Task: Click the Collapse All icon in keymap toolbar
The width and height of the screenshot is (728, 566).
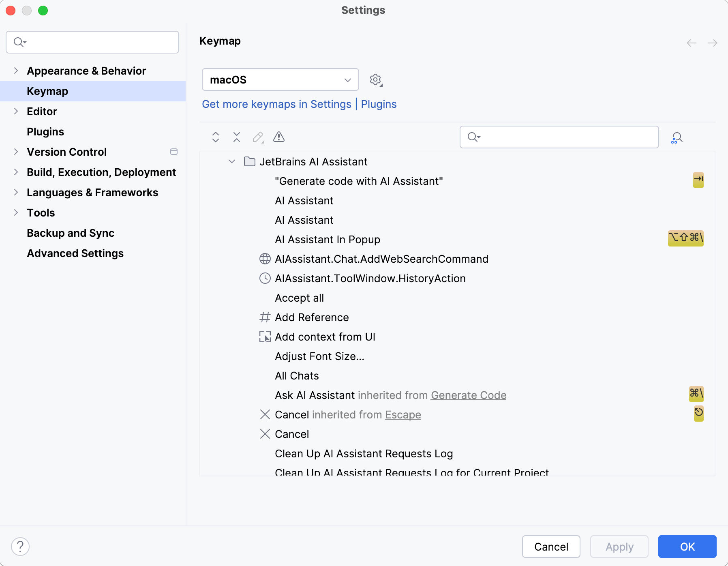Action: pos(237,137)
